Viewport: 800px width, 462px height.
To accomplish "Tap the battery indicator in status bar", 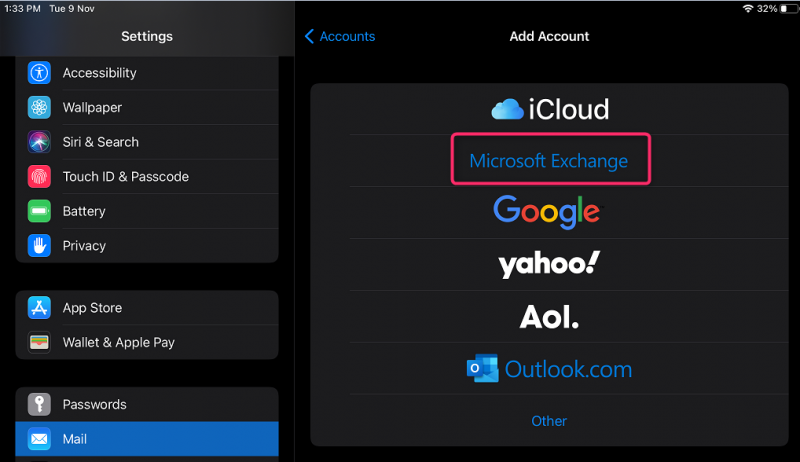I will click(789, 8).
